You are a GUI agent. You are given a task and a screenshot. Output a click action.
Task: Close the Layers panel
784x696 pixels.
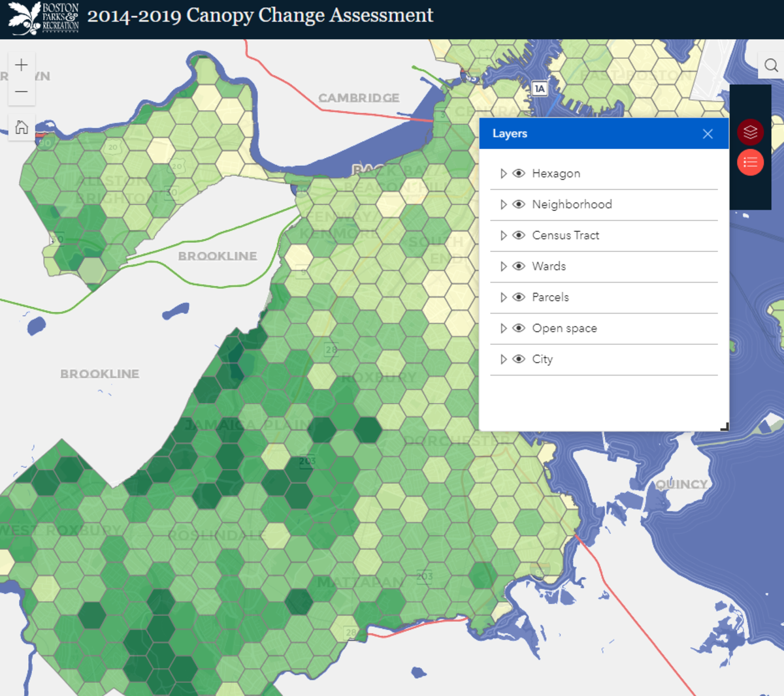point(708,133)
